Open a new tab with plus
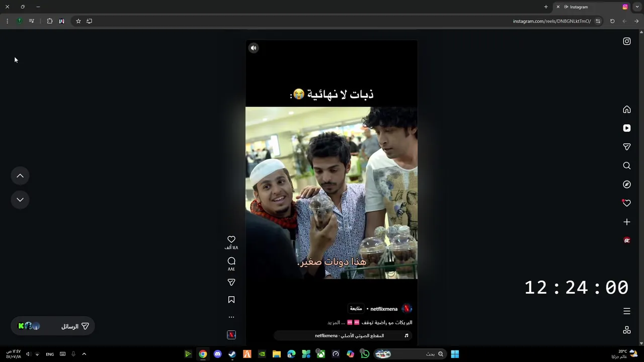 pyautogui.click(x=546, y=7)
